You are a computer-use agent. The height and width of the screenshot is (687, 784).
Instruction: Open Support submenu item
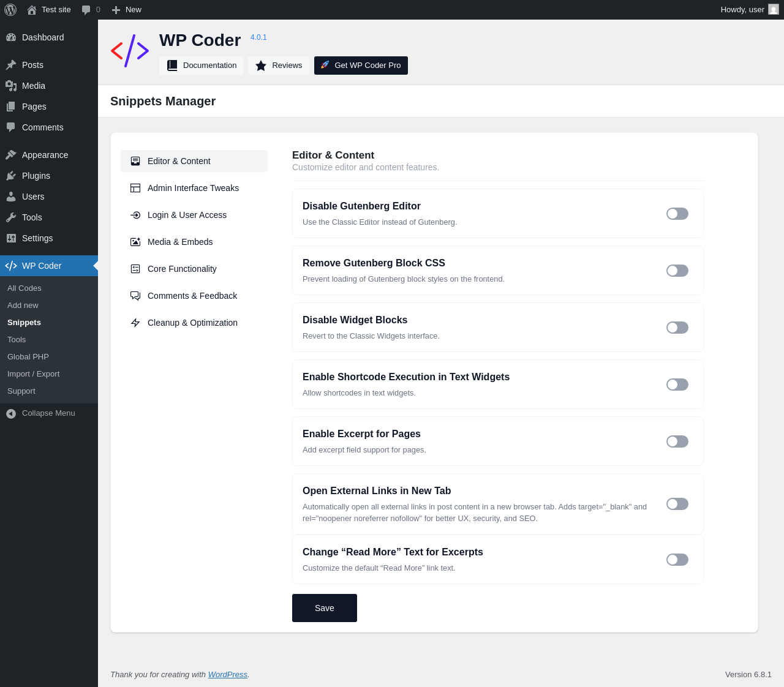pyautogui.click(x=49, y=391)
